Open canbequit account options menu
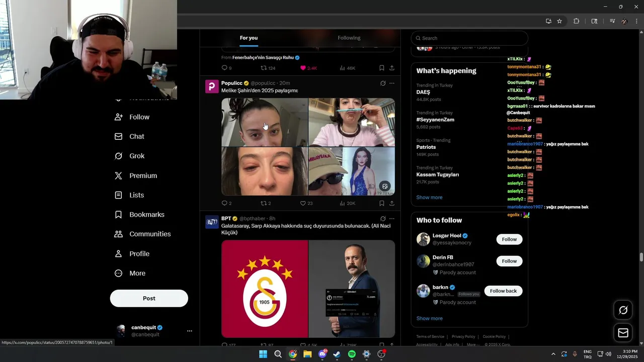 click(189, 331)
